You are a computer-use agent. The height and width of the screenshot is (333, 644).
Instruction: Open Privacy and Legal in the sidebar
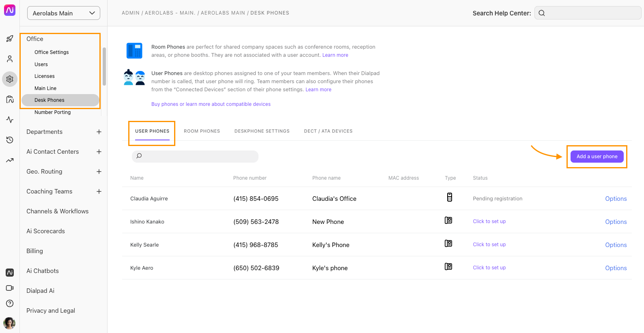[51, 311]
